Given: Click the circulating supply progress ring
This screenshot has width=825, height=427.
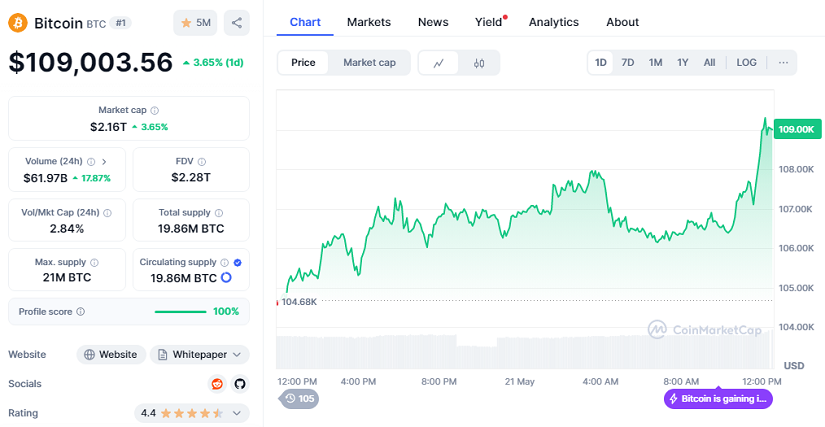Looking at the screenshot, I should click(x=226, y=278).
